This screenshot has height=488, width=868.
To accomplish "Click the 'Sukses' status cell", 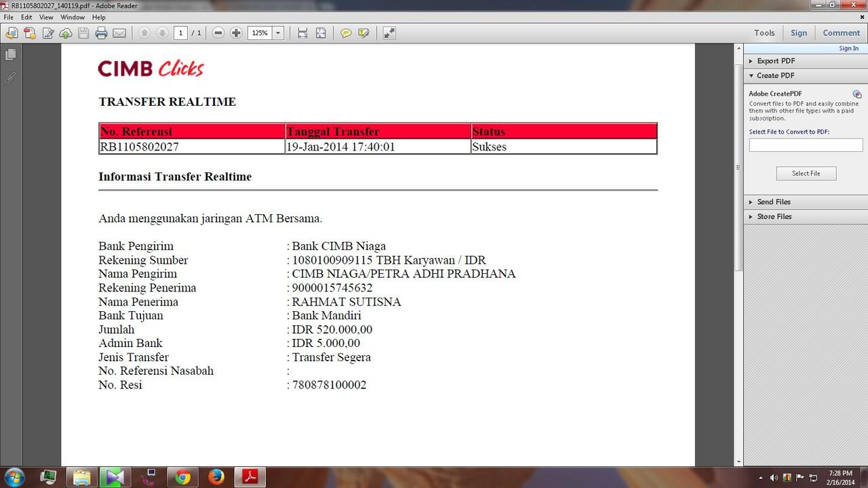I will coord(564,146).
